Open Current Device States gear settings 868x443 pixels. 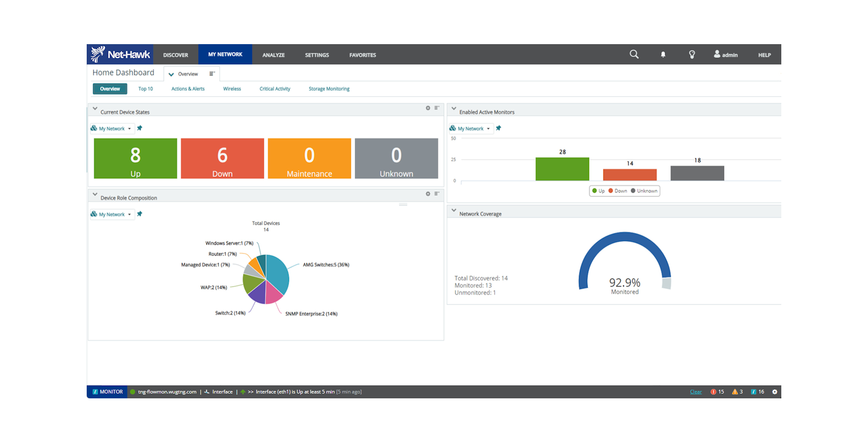tap(428, 108)
